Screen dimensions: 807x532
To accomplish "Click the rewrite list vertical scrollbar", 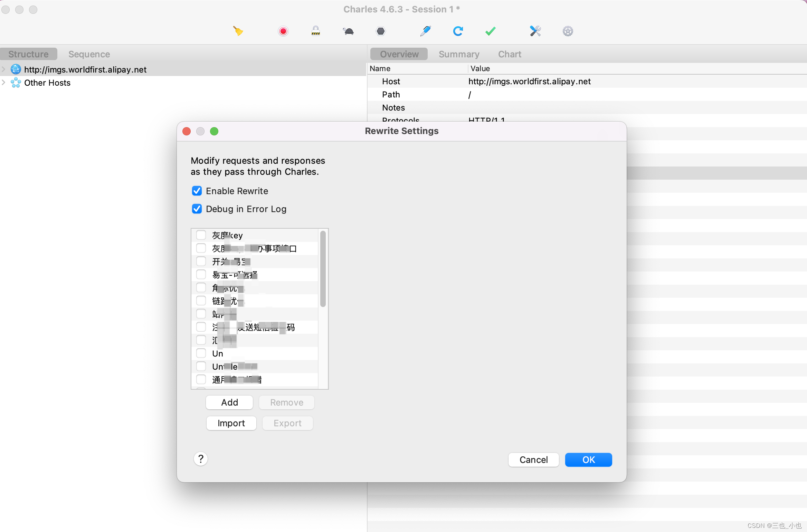I will (x=323, y=269).
